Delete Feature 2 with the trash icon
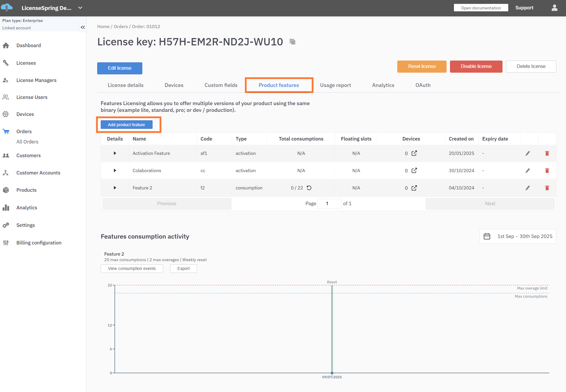This screenshot has width=566, height=392. point(547,188)
